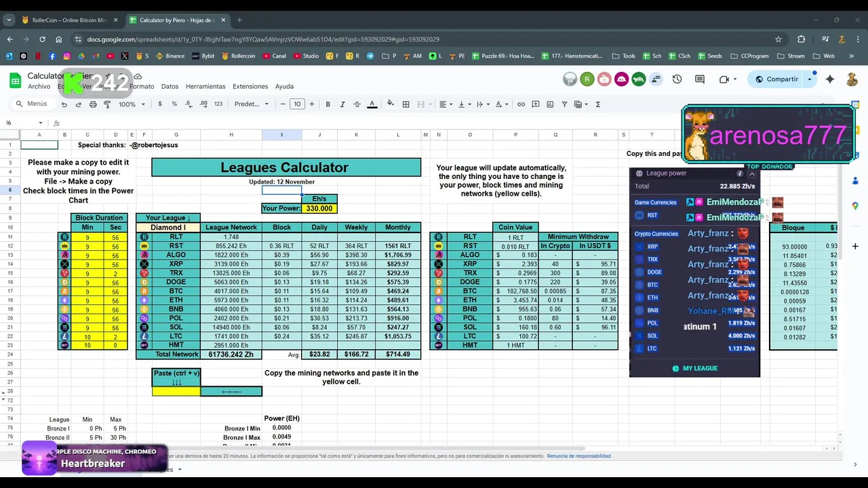Image resolution: width=868 pixels, height=488 pixels.
Task: Select the paint format roller tool
Action: [x=107, y=104]
